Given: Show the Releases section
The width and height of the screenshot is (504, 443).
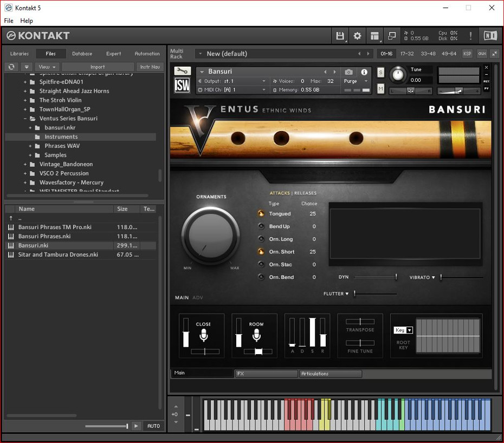Looking at the screenshot, I should (305, 193).
